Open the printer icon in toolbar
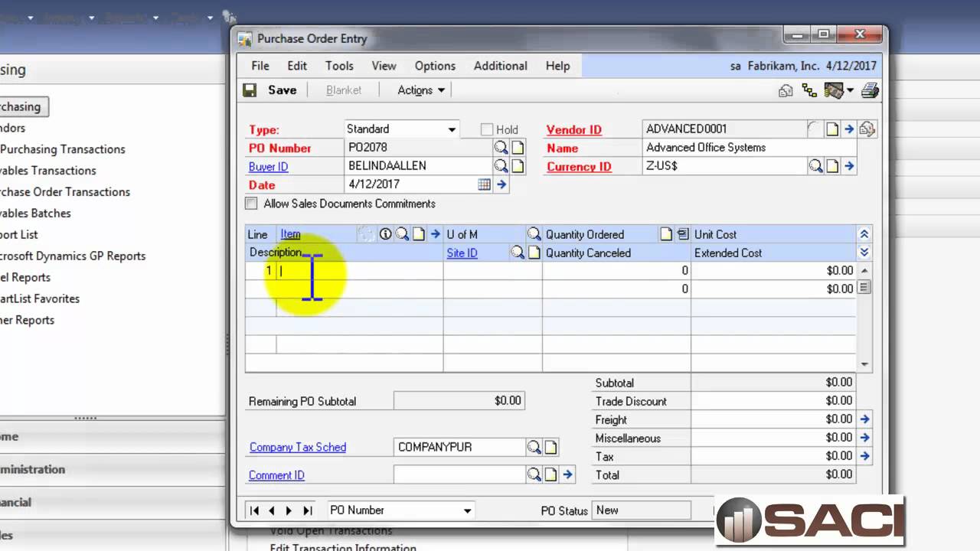 pyautogui.click(x=870, y=91)
